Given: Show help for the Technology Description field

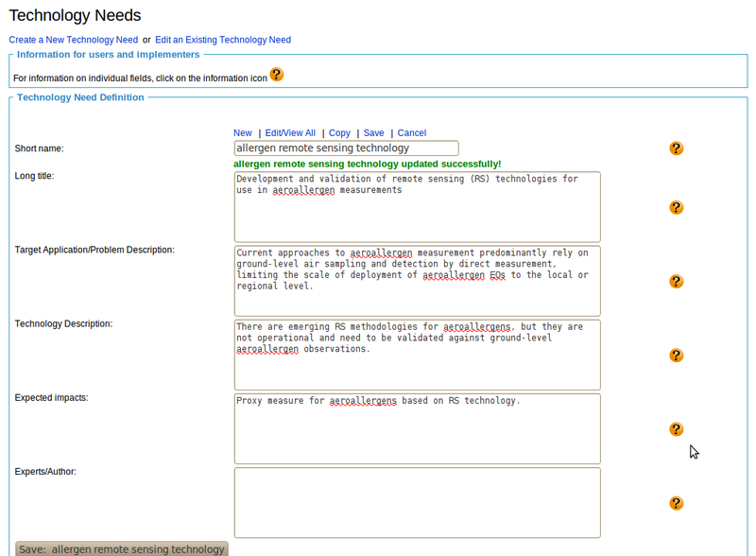Looking at the screenshot, I should pyautogui.click(x=676, y=356).
